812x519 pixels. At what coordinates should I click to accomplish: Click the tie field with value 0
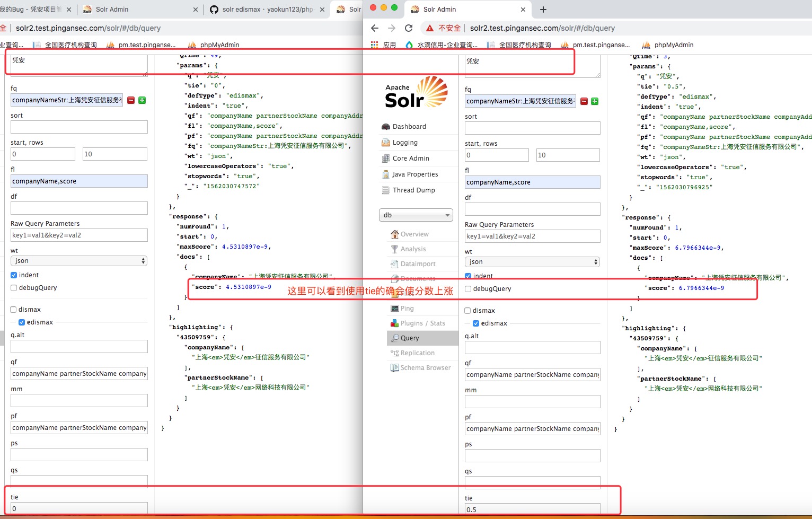[x=79, y=508]
